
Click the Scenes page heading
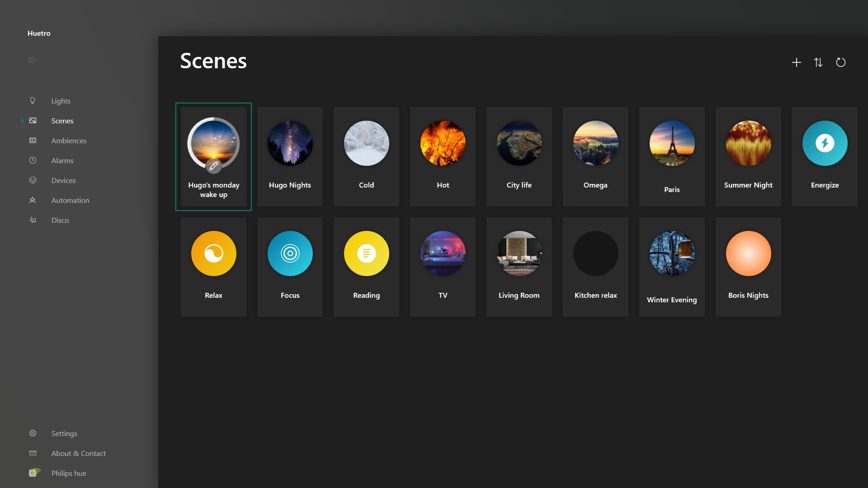tap(213, 61)
